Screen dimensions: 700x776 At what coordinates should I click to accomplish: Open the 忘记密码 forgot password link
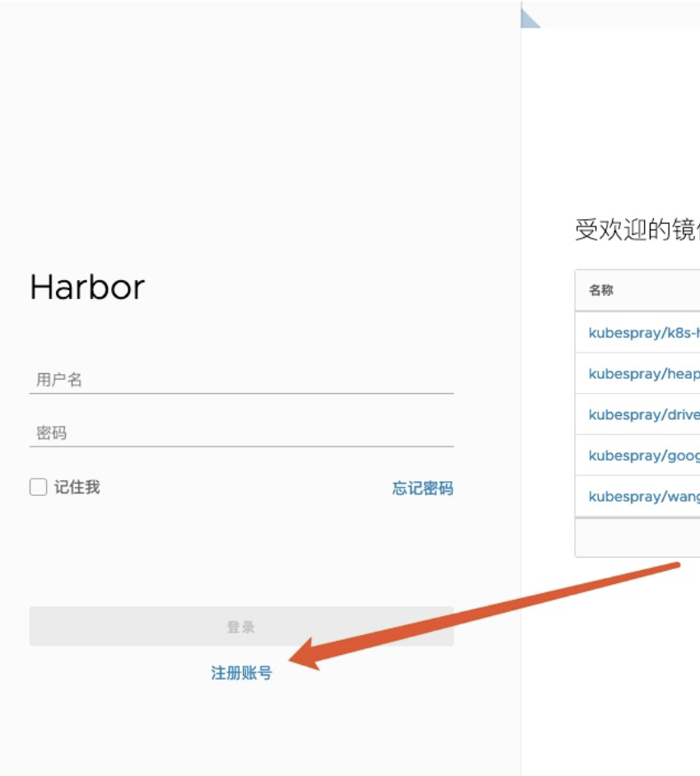(x=422, y=489)
